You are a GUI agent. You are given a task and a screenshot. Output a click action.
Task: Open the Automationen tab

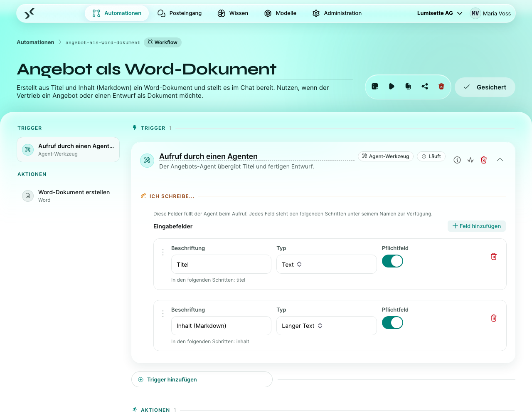117,13
